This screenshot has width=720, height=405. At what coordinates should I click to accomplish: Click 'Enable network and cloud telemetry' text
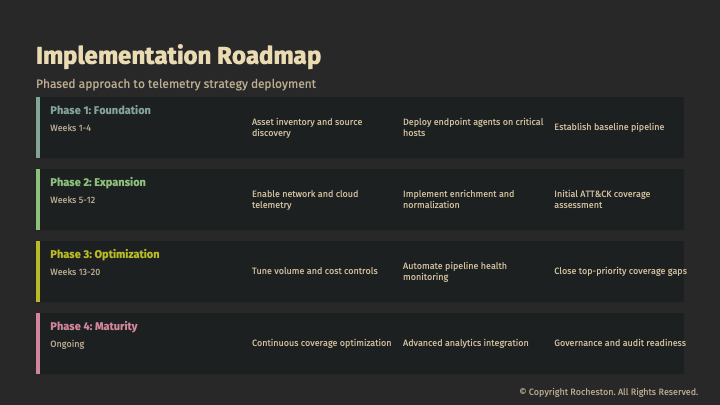pyautogui.click(x=305, y=199)
